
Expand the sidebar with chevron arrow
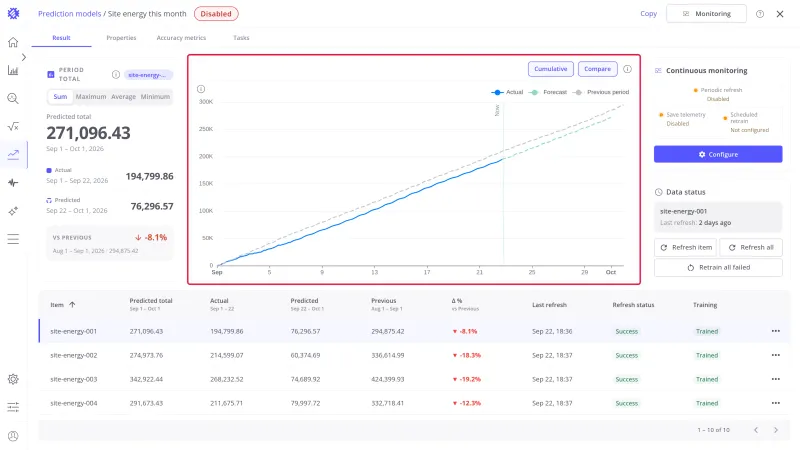coord(23,57)
